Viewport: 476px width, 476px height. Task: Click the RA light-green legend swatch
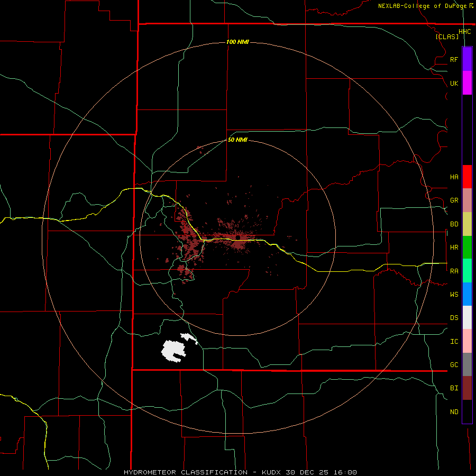point(467,271)
